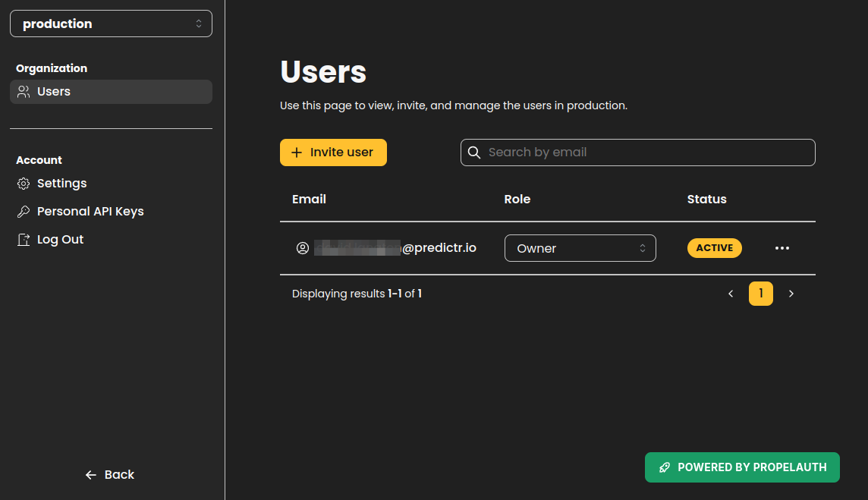
Task: Click the ACTIVE status badge
Action: click(x=714, y=248)
